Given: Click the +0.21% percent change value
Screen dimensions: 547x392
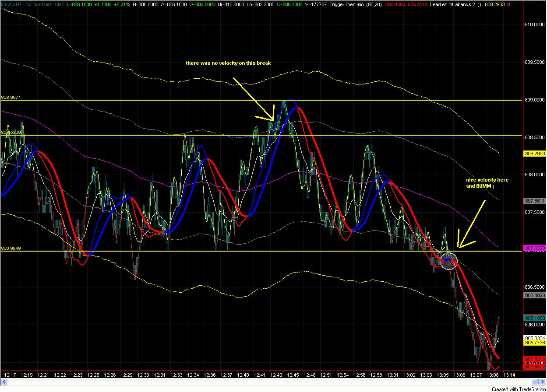Looking at the screenshot, I should pos(122,4).
